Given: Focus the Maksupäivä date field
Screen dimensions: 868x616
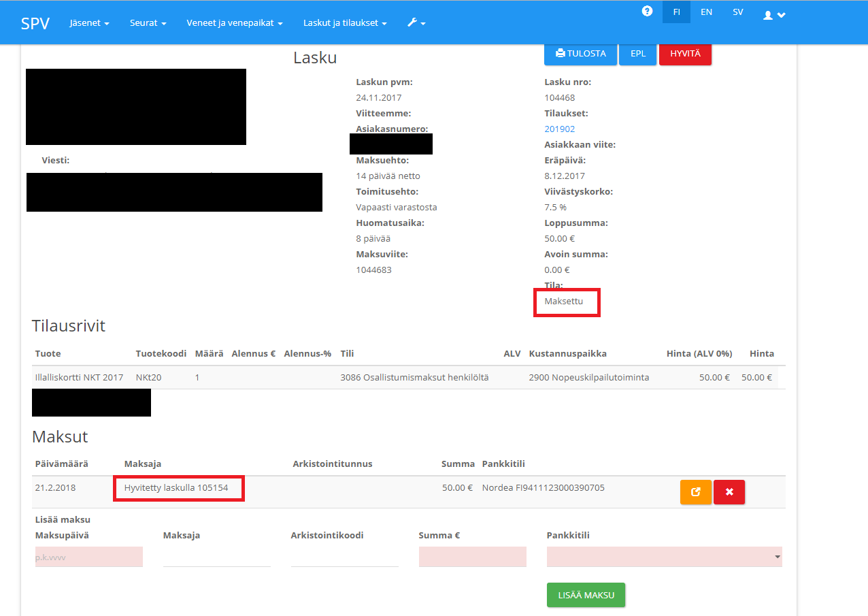Looking at the screenshot, I should 89,557.
